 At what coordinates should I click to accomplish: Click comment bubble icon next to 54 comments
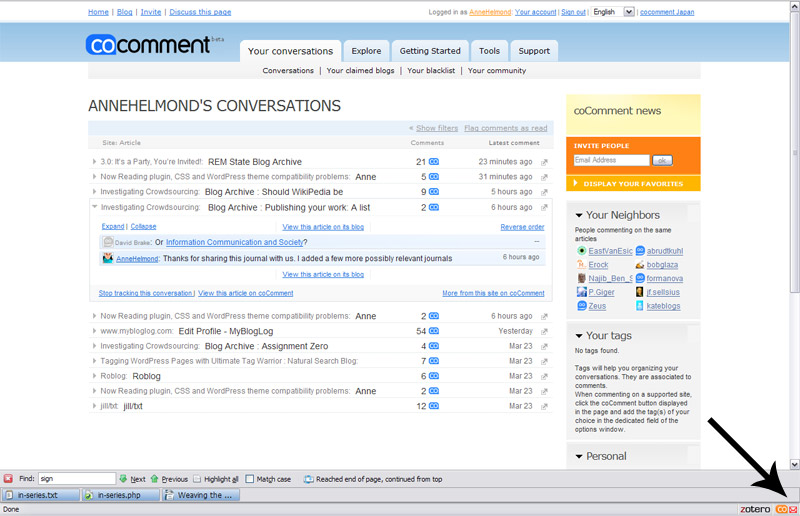pos(434,331)
